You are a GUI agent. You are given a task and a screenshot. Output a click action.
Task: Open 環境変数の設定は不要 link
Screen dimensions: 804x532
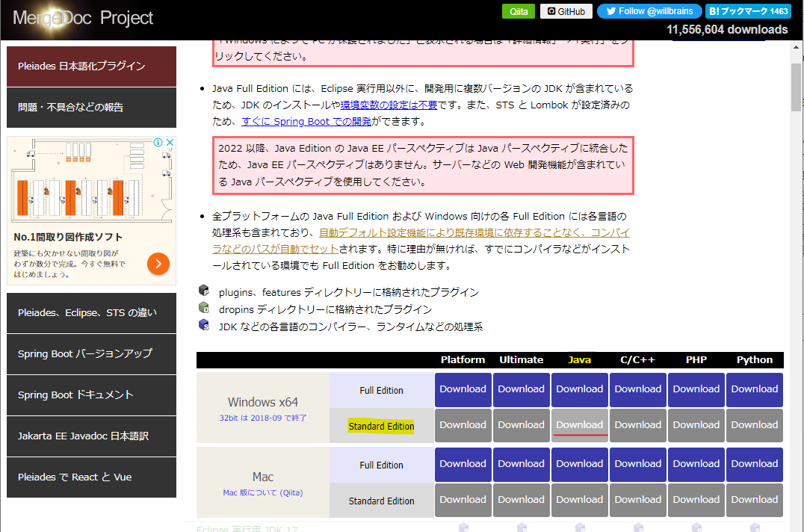point(389,105)
